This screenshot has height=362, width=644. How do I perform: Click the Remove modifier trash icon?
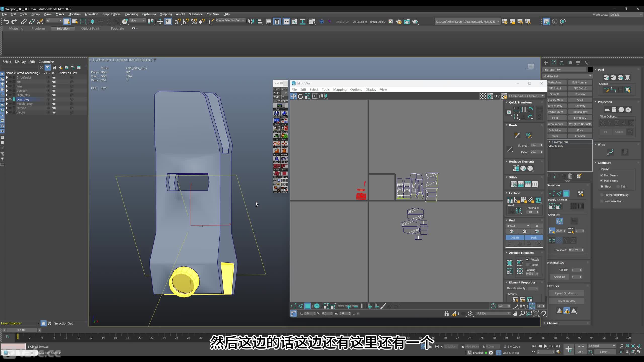pos(570,176)
